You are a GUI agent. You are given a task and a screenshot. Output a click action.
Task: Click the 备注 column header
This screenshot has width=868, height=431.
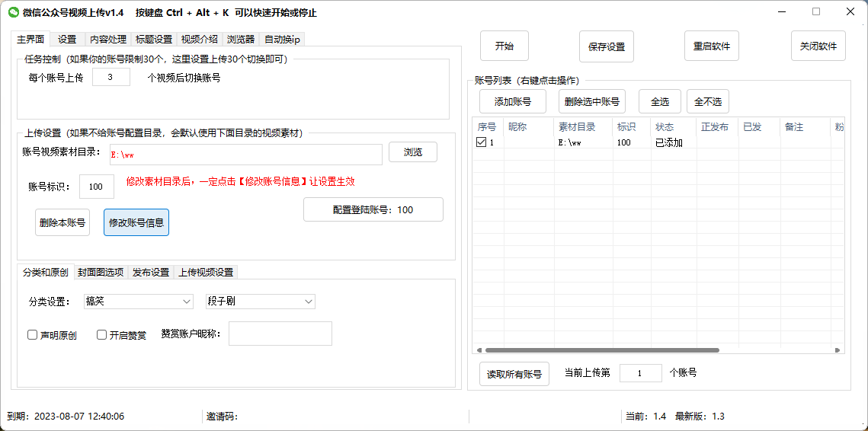(x=804, y=126)
